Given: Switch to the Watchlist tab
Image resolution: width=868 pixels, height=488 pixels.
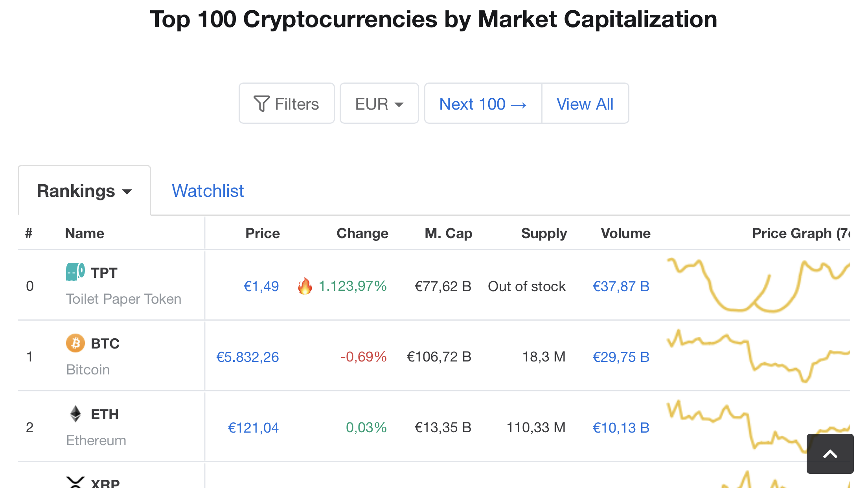Looking at the screenshot, I should point(208,191).
